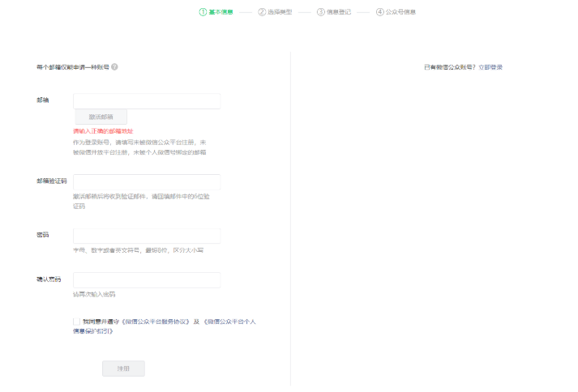Select step 1 基本信息 indicator
Image resolution: width=578 pixels, height=392 pixels.
point(216,12)
